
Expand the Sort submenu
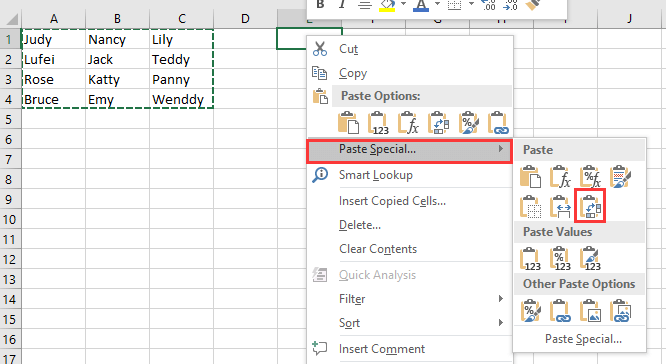tap(409, 323)
